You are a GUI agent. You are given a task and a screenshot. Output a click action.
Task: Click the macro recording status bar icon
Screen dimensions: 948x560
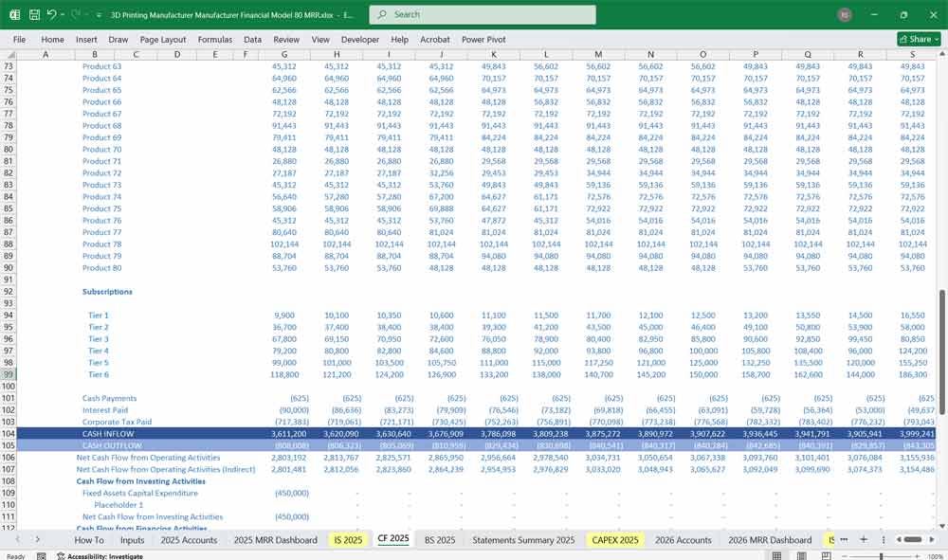tap(41, 556)
